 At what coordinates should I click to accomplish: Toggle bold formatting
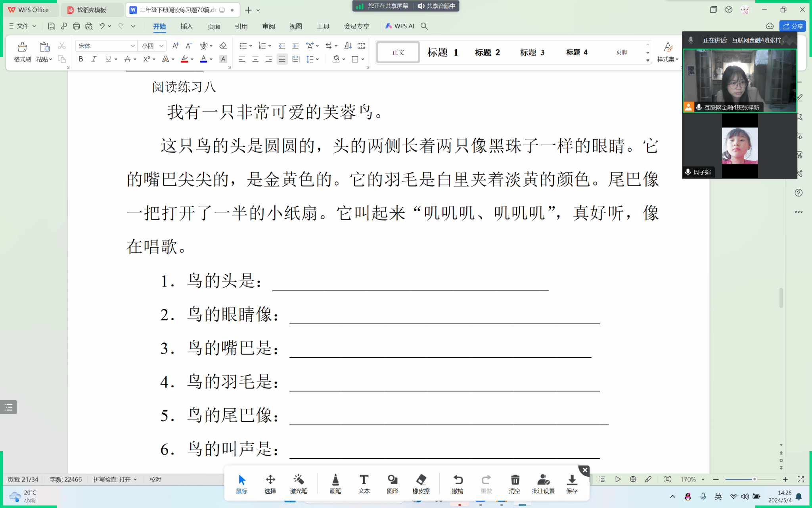pos(81,59)
